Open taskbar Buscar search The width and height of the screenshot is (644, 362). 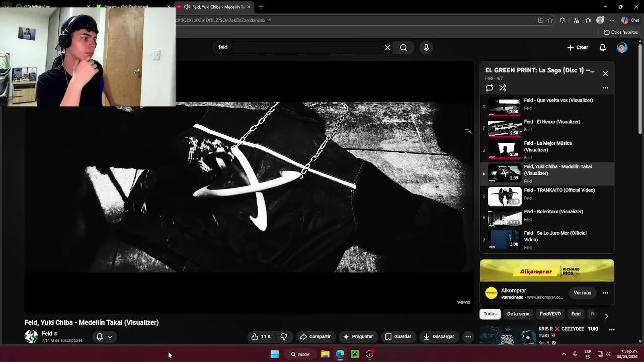point(300,354)
